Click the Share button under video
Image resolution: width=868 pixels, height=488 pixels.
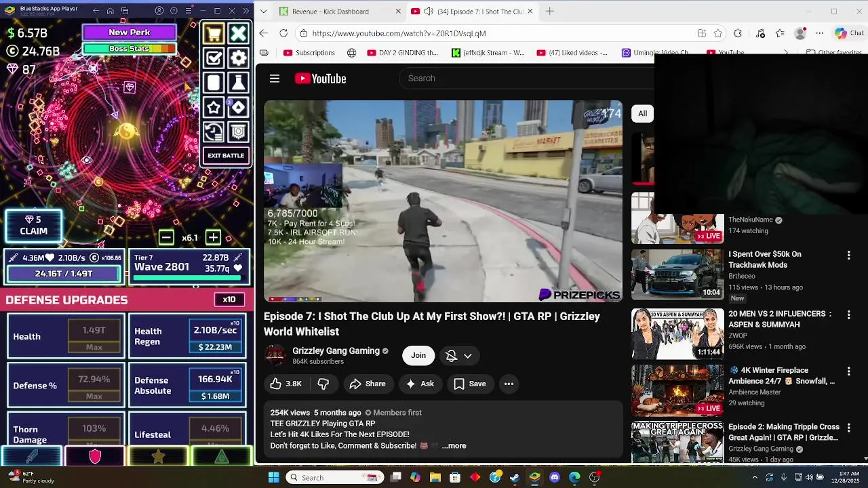click(368, 384)
